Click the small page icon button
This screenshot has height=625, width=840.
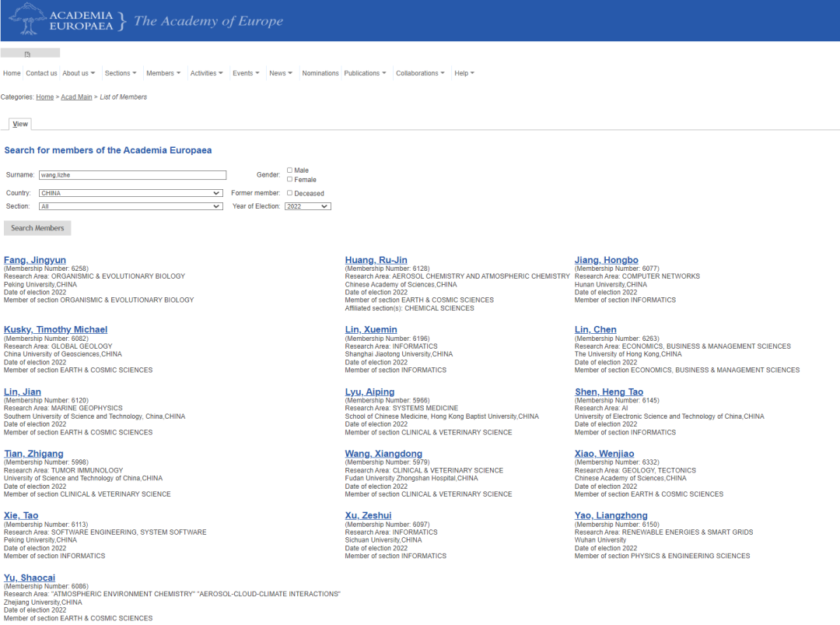click(x=29, y=54)
